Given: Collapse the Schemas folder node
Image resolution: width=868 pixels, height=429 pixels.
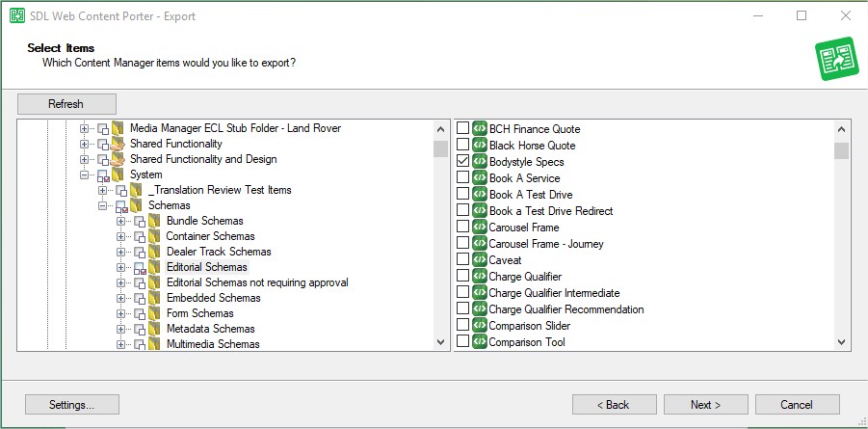Looking at the screenshot, I should (102, 205).
